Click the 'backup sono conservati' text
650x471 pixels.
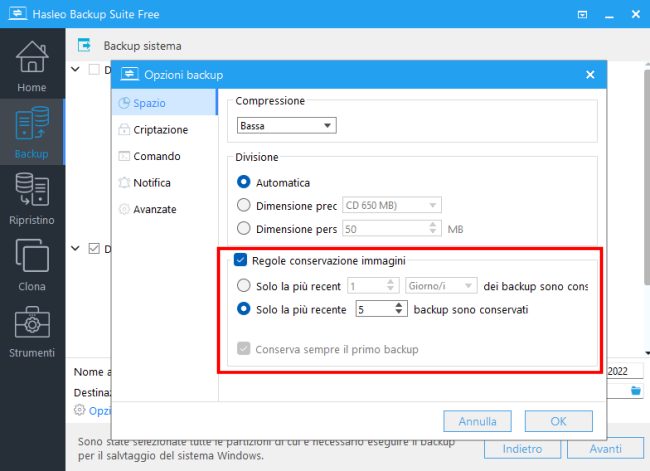[x=471, y=309]
